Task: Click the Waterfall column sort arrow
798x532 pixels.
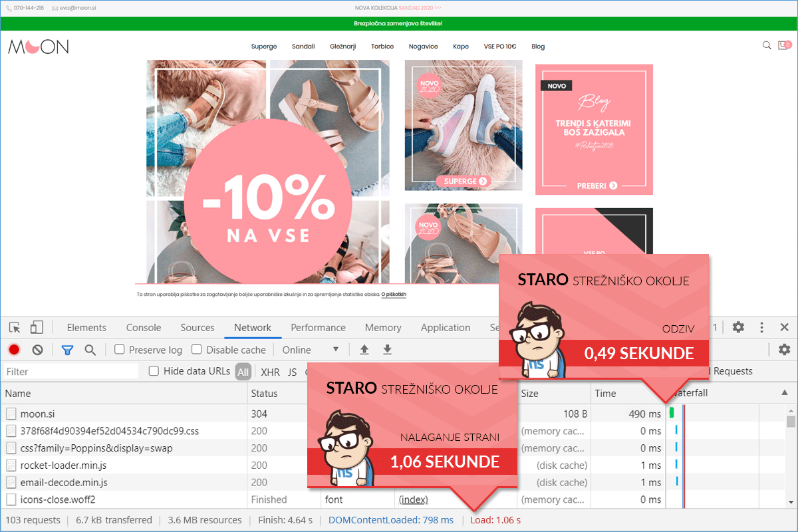Action: click(784, 393)
